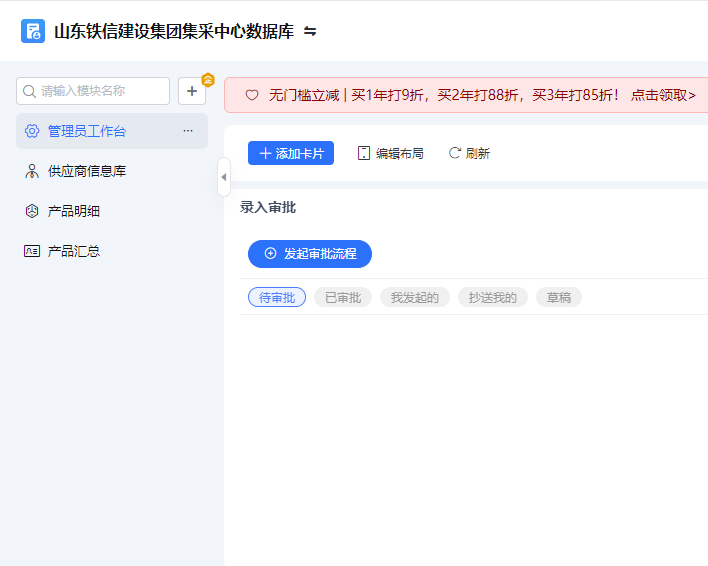Click the switch icon beside database title

[310, 32]
